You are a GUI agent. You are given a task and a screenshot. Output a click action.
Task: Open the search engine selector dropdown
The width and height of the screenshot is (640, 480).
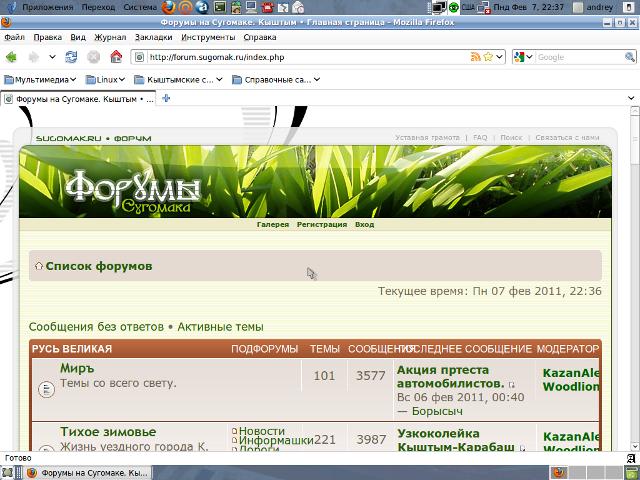click(524, 57)
